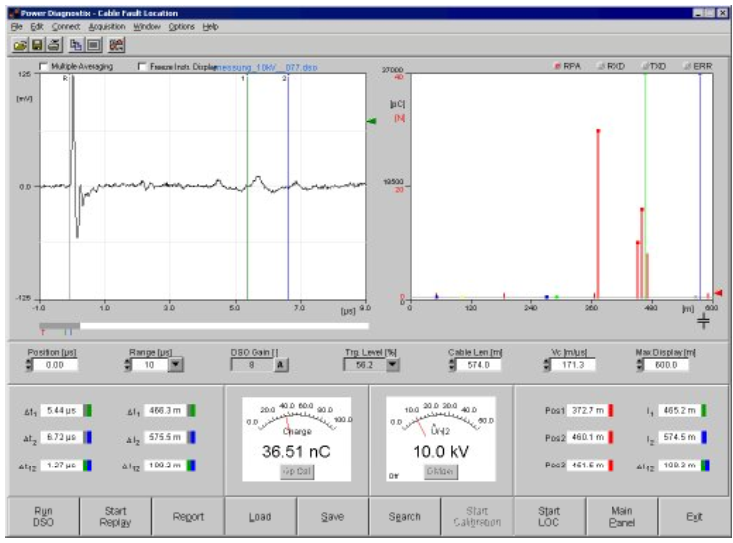Click the 10.0 kV voltage reading
Screen dimensions: 733x543
pos(440,452)
